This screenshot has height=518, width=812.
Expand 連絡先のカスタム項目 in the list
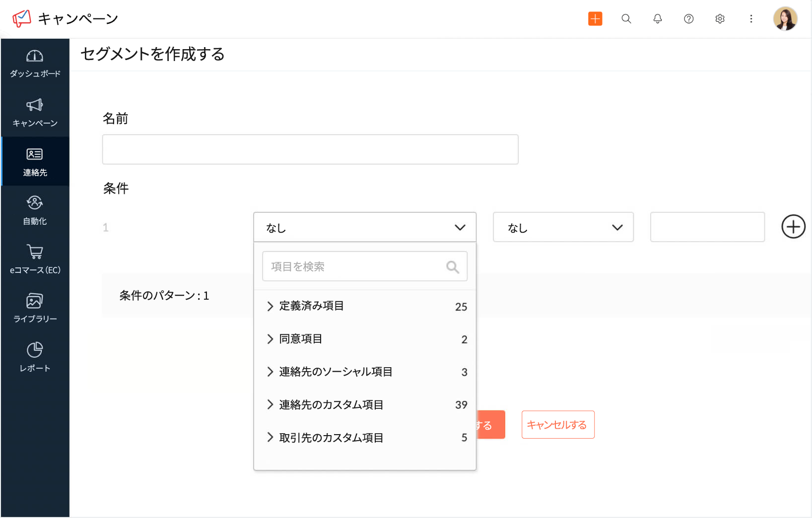point(331,404)
